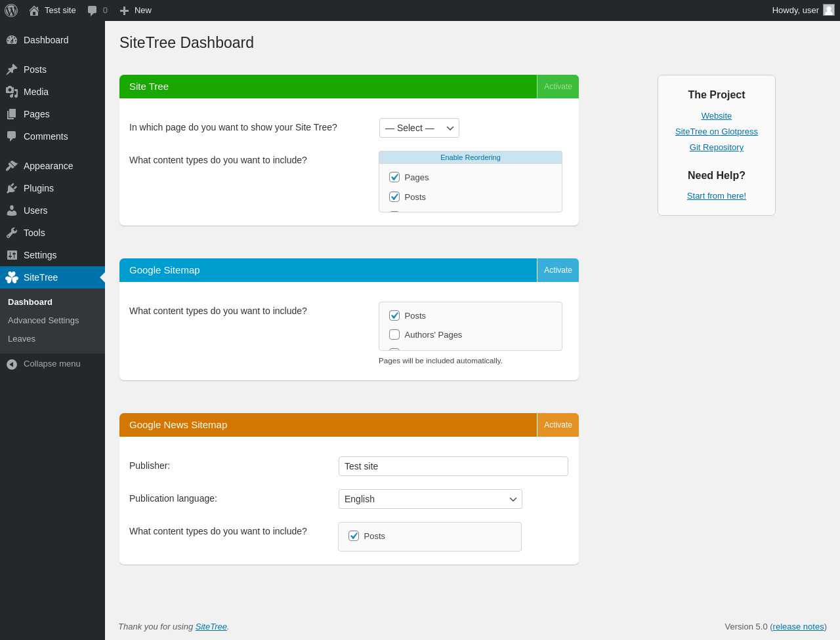Open the Plugins menu item
The image size is (840, 640).
(x=52, y=188)
